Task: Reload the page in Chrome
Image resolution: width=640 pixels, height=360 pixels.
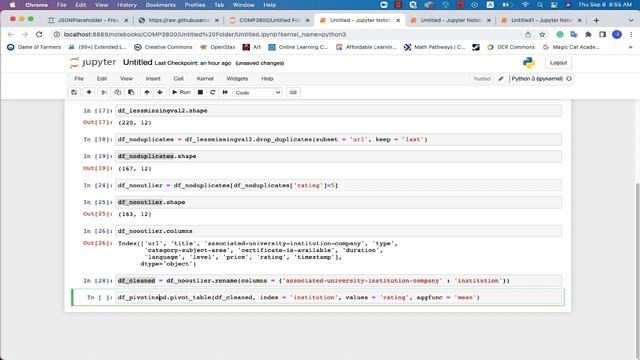Action: [39, 34]
